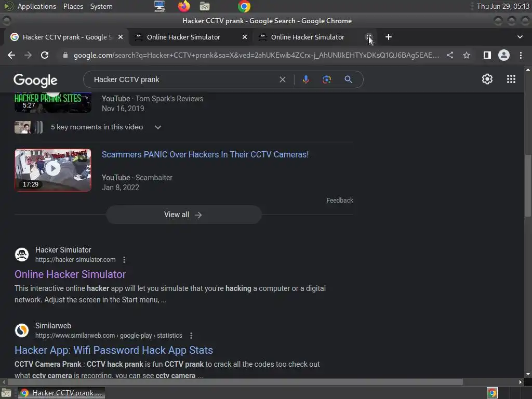532x399 pixels.
Task: Open hacker-simulator.com URL line
Action: point(75,260)
